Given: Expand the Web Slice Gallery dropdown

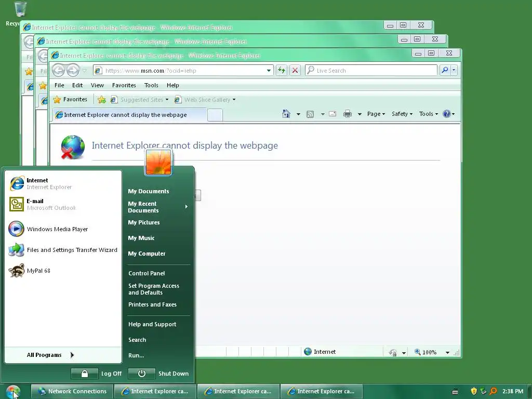Looking at the screenshot, I should click(x=234, y=100).
